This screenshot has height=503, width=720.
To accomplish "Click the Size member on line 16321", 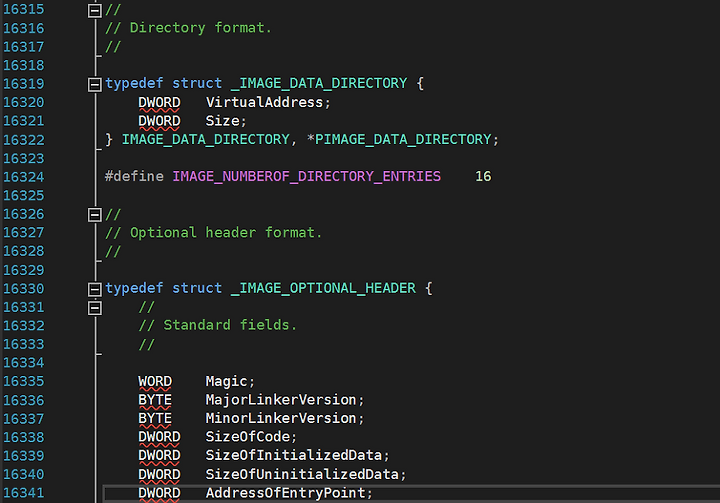I will pyautogui.click(x=222, y=120).
